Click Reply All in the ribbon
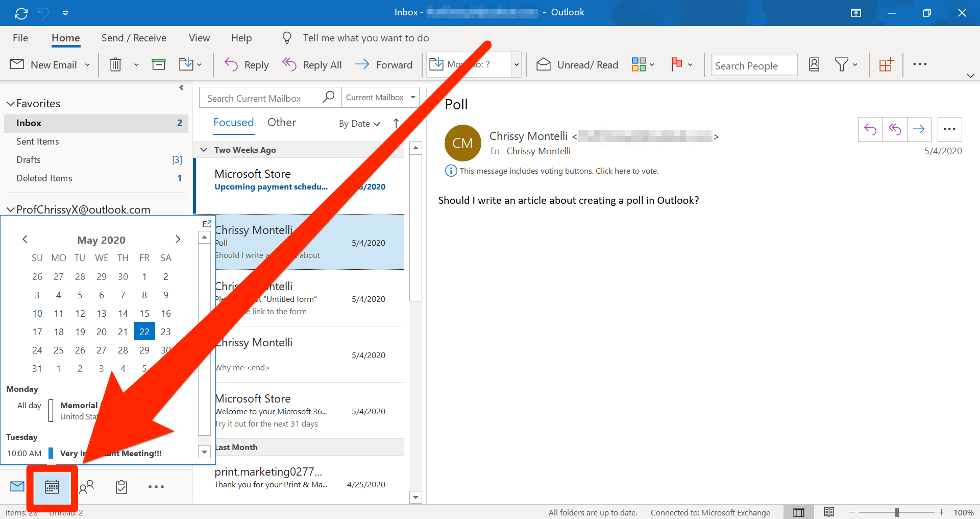980x519 pixels. click(x=312, y=64)
